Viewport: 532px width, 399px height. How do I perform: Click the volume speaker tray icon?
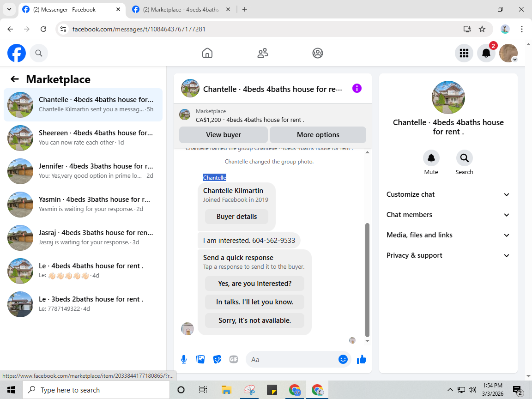[472, 390]
